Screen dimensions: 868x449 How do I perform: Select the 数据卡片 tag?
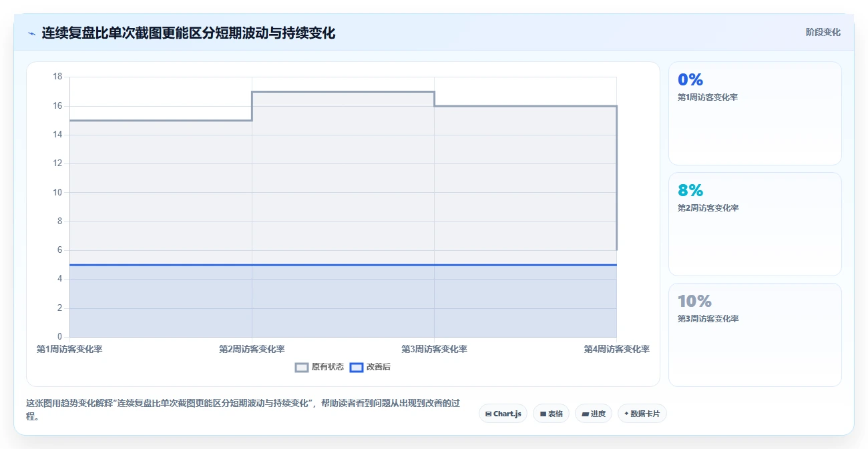coord(642,414)
